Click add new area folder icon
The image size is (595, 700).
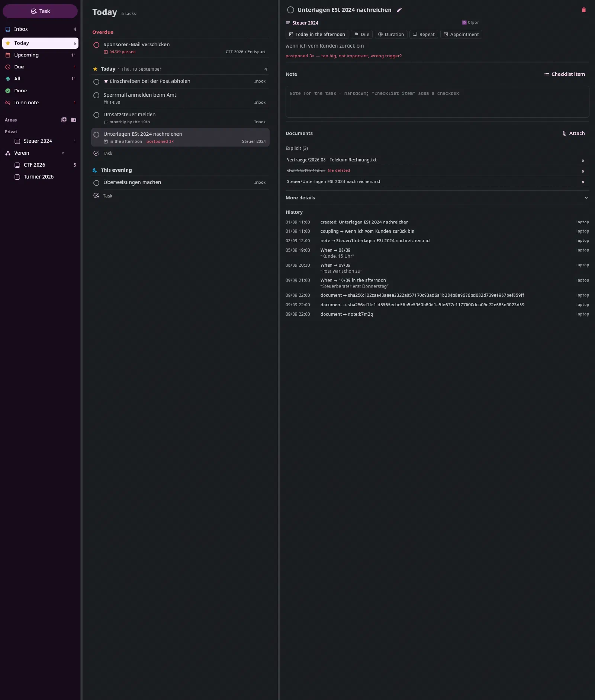click(x=74, y=120)
